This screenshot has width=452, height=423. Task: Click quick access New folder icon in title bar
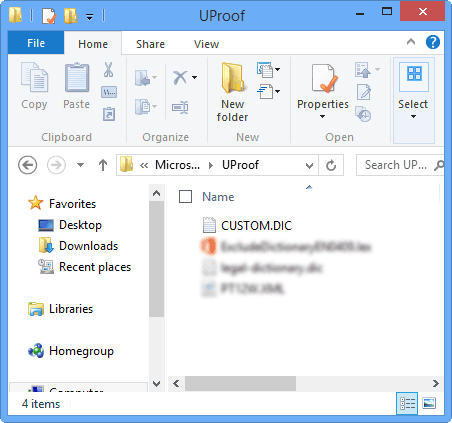coord(70,16)
